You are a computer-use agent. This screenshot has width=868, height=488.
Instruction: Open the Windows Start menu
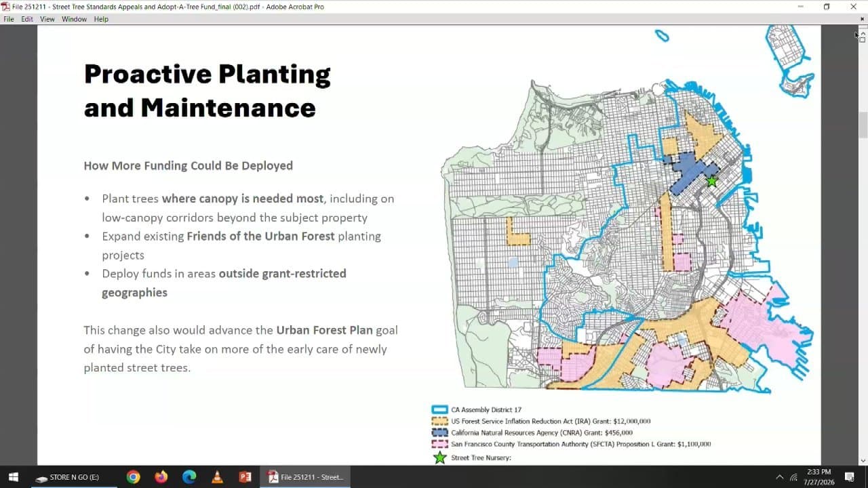click(13, 477)
